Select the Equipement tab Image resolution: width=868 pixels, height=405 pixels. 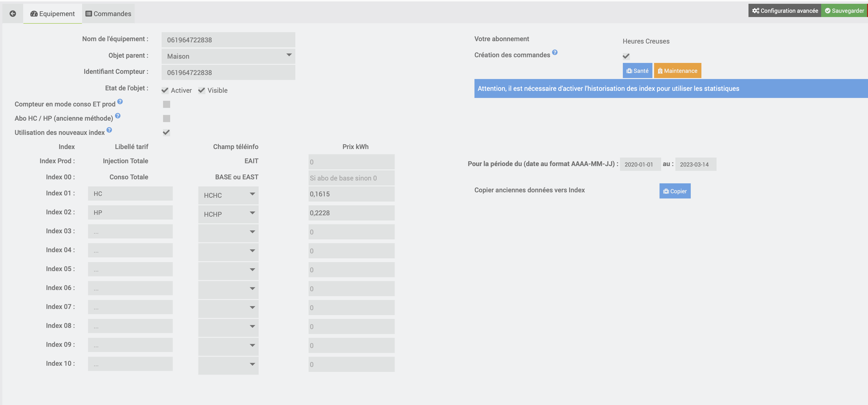point(53,14)
